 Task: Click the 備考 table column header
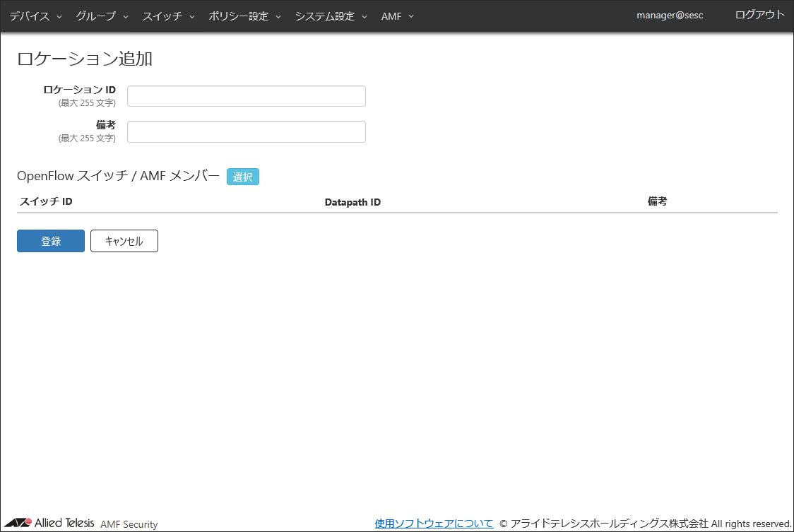(657, 201)
